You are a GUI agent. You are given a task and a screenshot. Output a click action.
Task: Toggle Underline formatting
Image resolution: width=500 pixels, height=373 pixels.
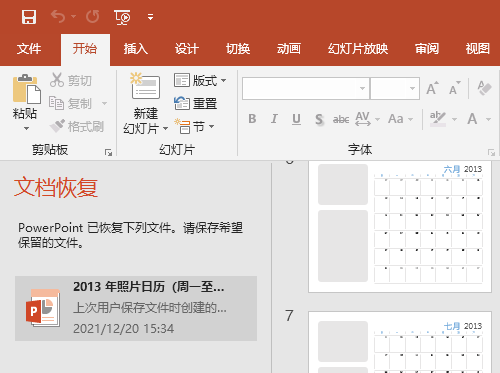296,119
